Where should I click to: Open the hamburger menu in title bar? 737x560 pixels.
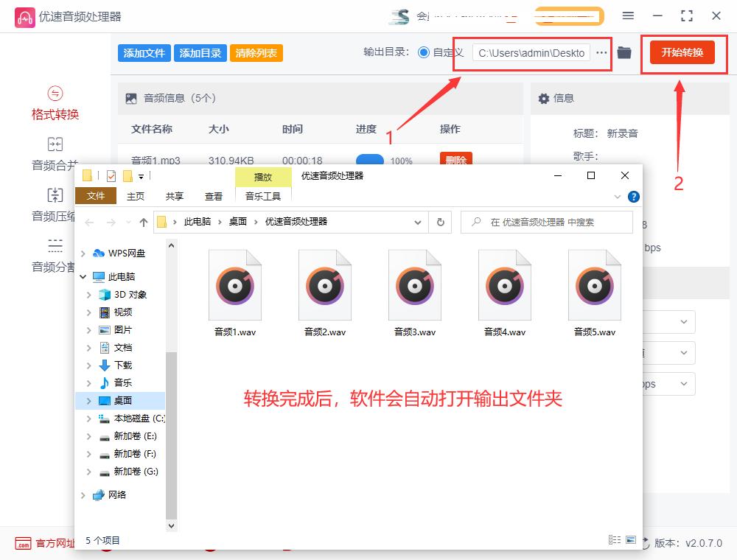coord(629,15)
